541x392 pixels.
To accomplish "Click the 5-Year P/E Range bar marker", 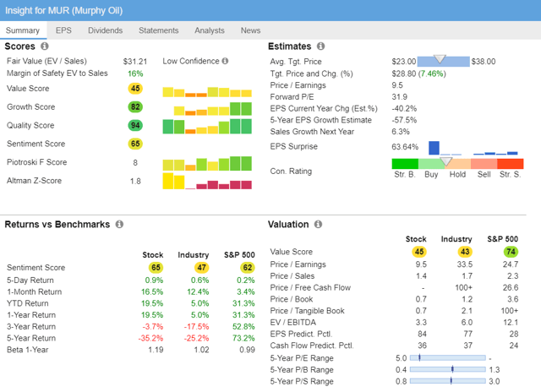I will 419,358.
